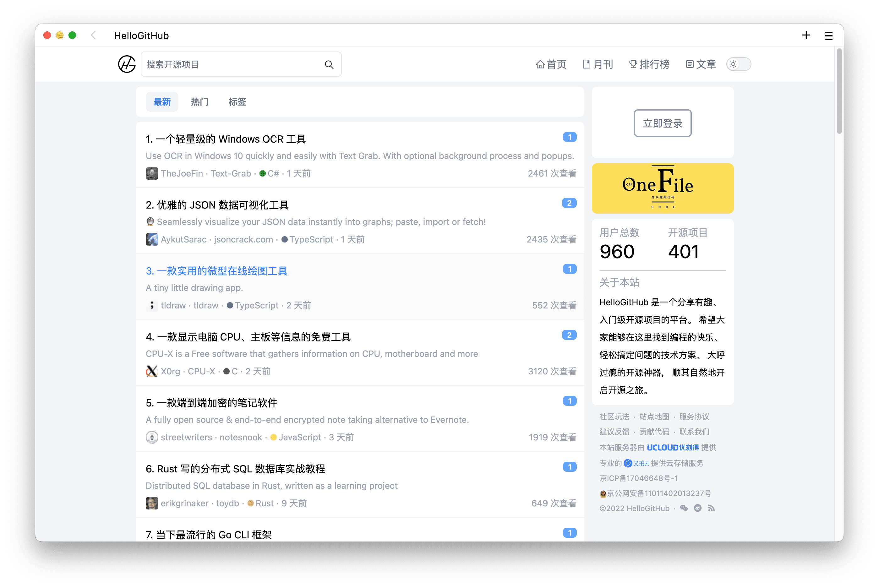Switch to the 热门 tab
Image resolution: width=879 pixels, height=588 pixels.
pyautogui.click(x=199, y=102)
